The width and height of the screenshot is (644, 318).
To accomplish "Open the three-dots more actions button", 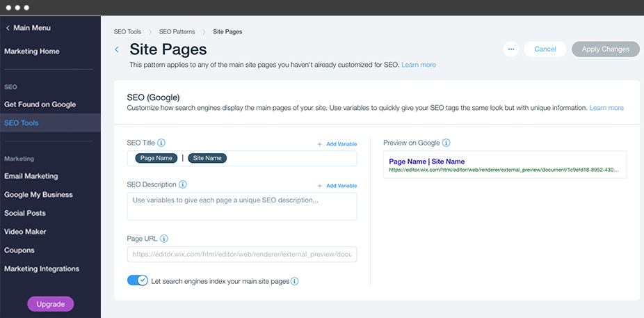I will [x=511, y=49].
